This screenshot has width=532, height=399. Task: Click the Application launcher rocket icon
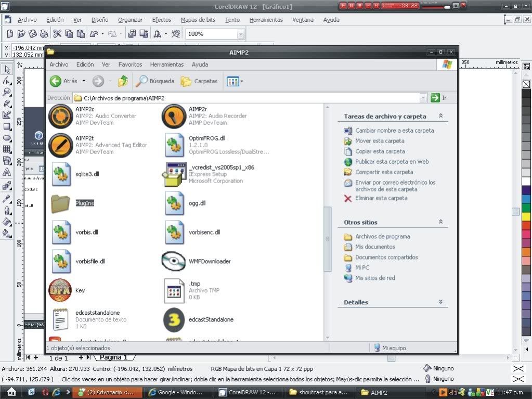tap(157, 34)
